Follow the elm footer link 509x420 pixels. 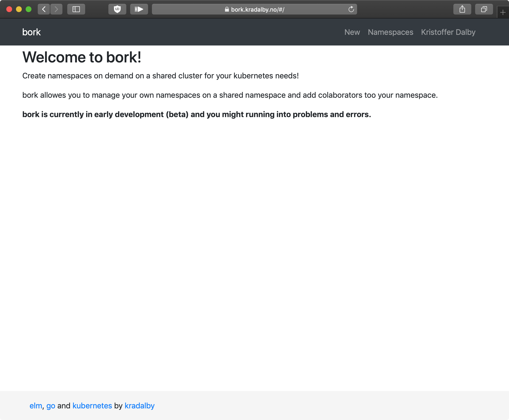click(x=36, y=406)
